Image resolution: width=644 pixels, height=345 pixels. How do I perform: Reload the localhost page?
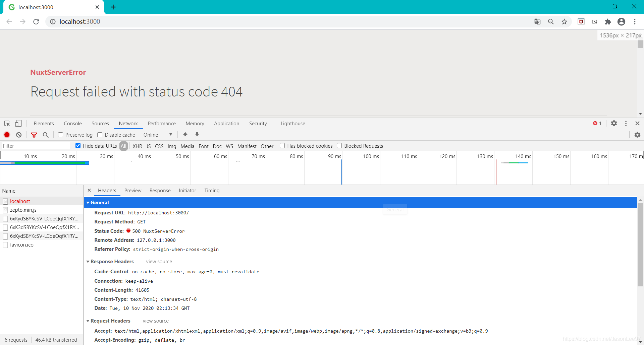tap(36, 22)
